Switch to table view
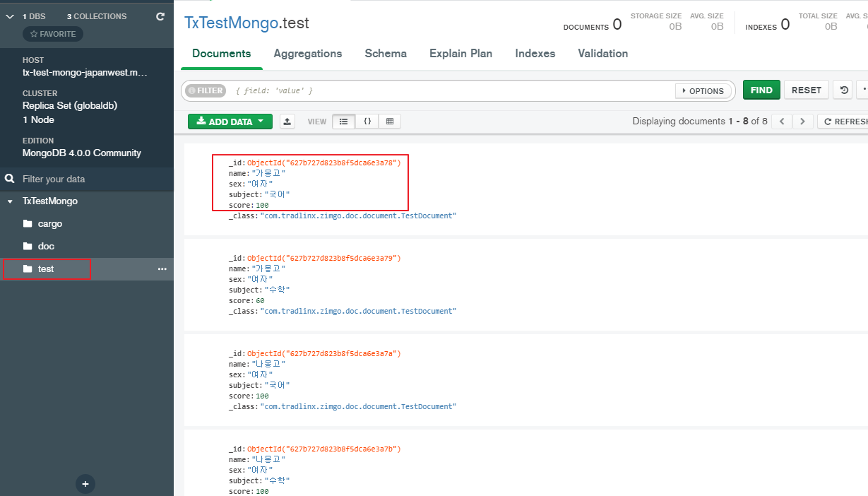 [x=390, y=122]
